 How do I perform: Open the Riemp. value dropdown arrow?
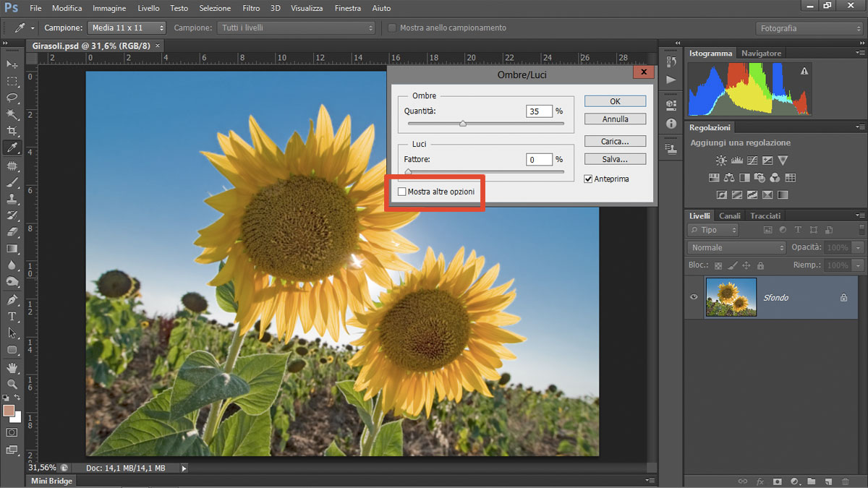[858, 265]
